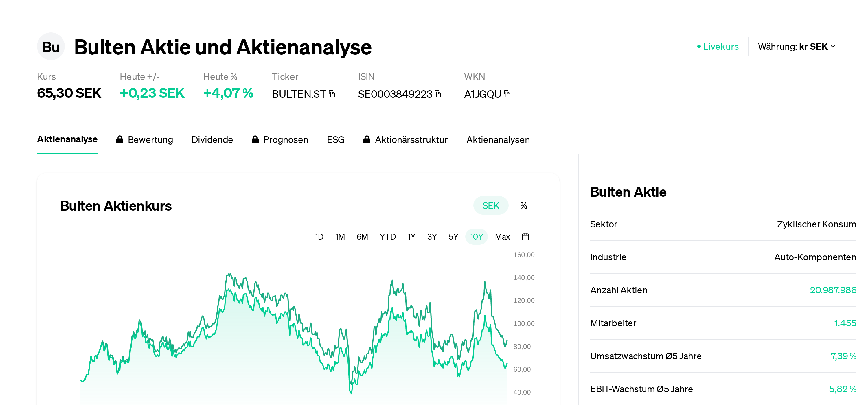The height and width of the screenshot is (405, 868).
Task: Open the Aktienanalyse tab
Action: pyautogui.click(x=67, y=139)
